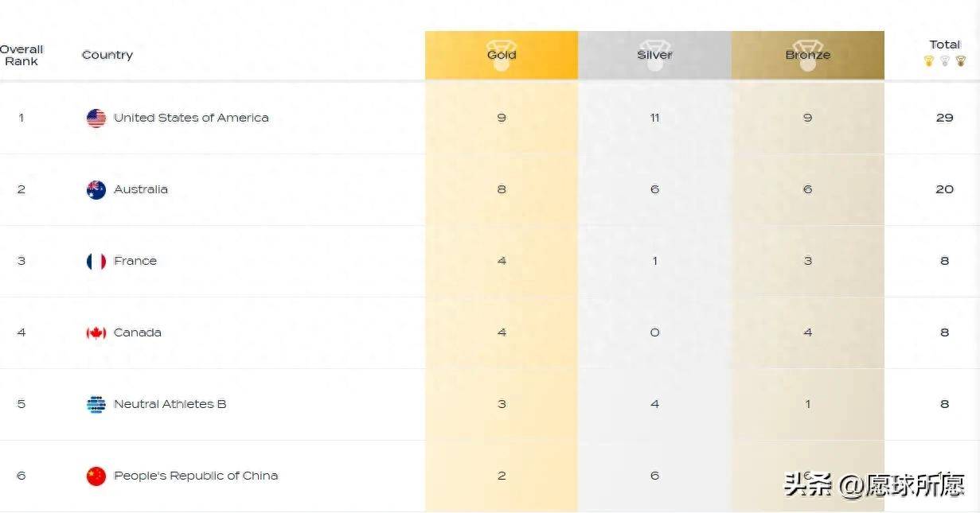Click the gold medal icon in header
The image size is (980, 513).
click(502, 55)
